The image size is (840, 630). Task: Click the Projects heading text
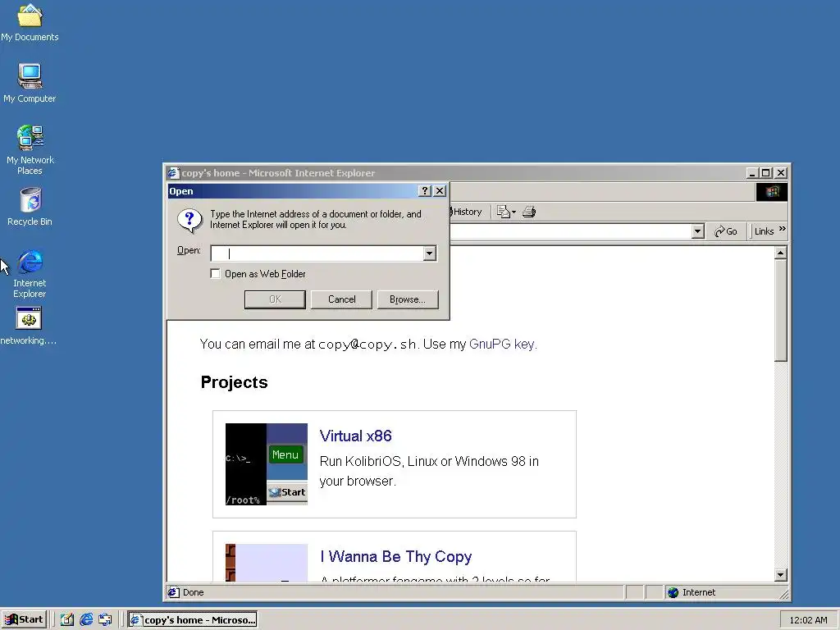(234, 382)
